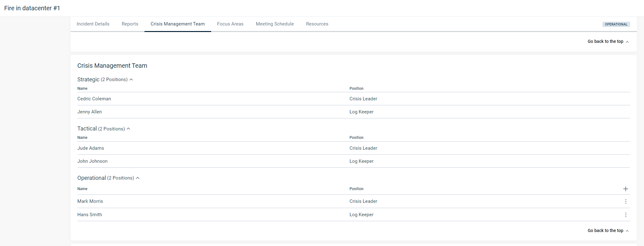The height and width of the screenshot is (246, 644).
Task: Click the Fire in datacenter #1 title
Action: [x=32, y=8]
